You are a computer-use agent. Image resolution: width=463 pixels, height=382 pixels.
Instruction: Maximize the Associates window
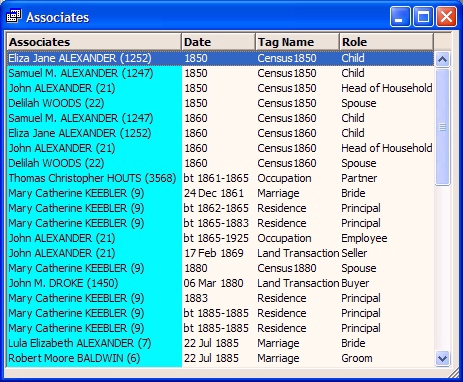pyautogui.click(x=423, y=17)
